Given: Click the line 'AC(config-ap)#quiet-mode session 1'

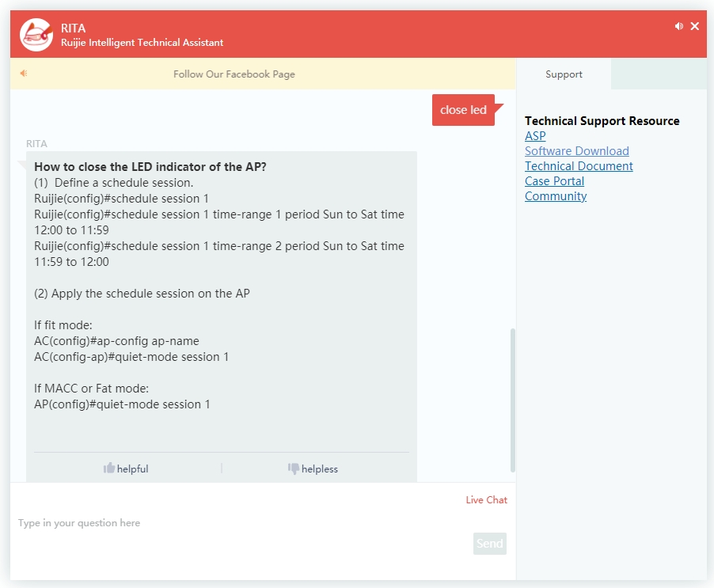Looking at the screenshot, I should point(131,357).
